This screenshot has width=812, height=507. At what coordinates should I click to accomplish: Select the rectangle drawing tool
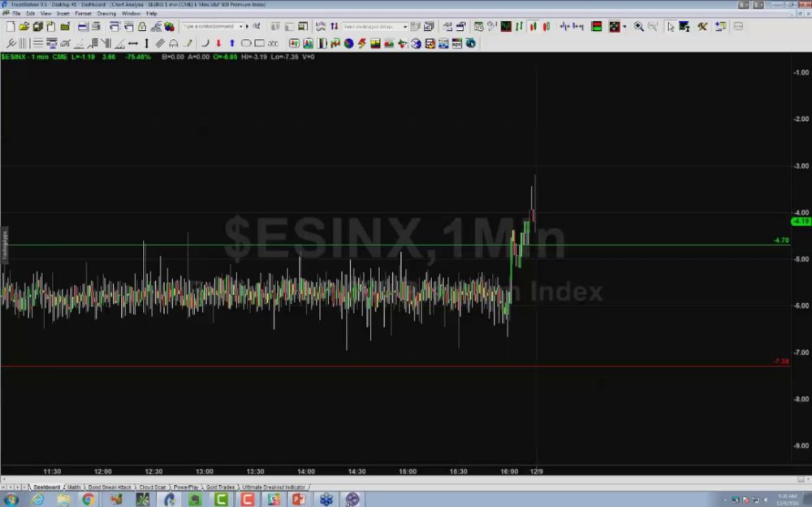point(260,44)
